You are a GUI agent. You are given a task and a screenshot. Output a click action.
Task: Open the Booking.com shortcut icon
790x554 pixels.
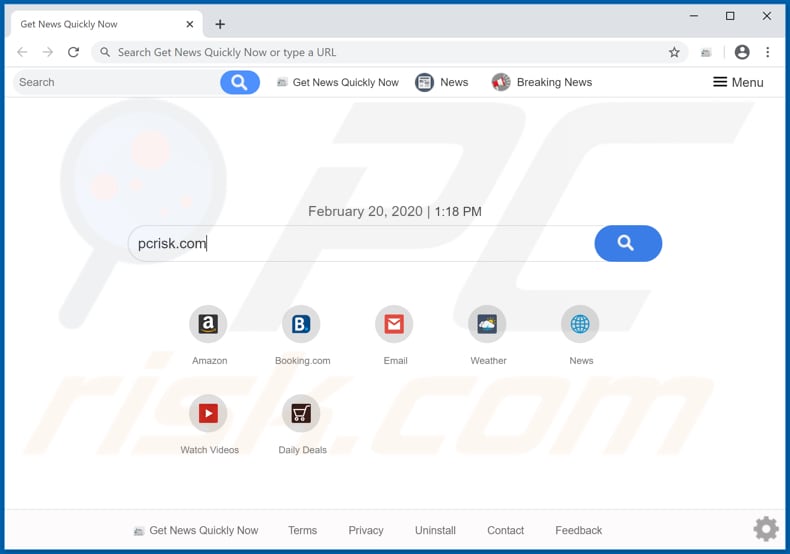[x=301, y=324]
